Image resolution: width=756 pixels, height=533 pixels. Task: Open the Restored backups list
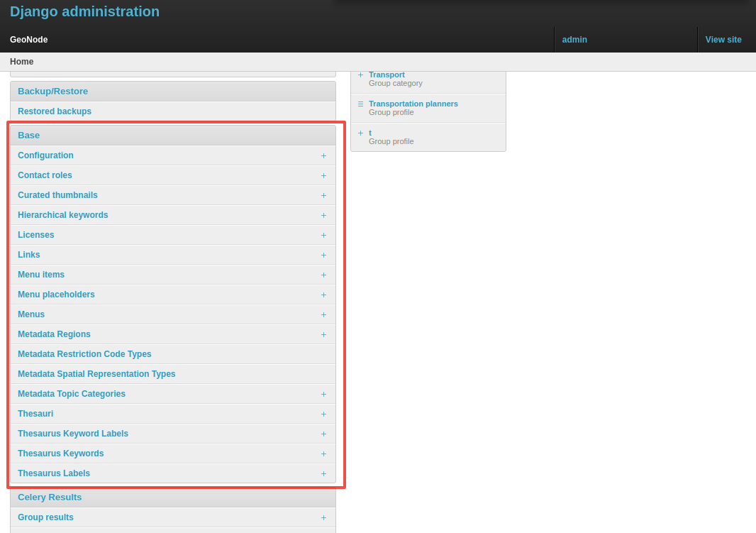click(x=55, y=111)
